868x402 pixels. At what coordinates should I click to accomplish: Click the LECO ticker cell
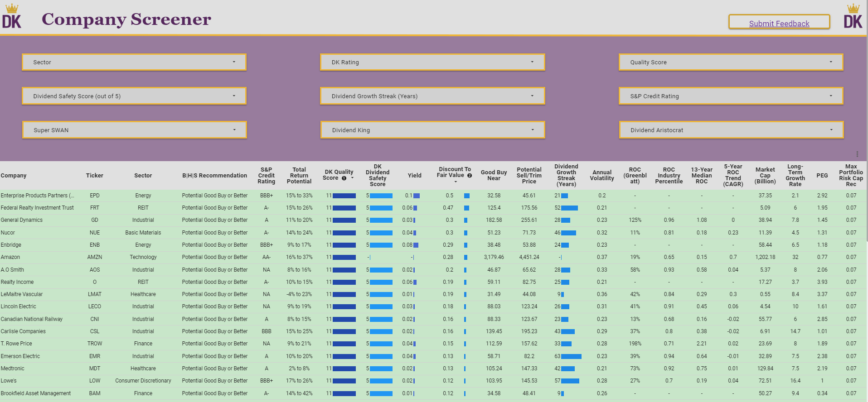coord(95,306)
